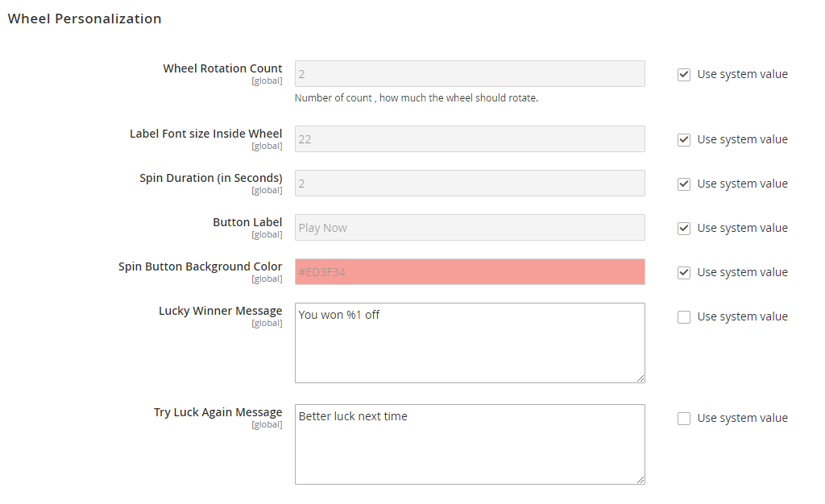Disable Use system value for Button Label
825x504 pixels.
684,229
